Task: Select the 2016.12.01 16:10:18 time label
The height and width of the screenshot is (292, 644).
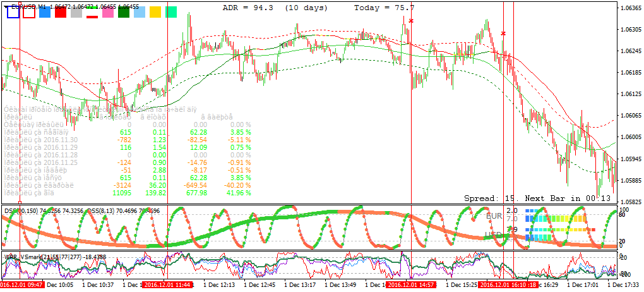Action: (x=510, y=284)
